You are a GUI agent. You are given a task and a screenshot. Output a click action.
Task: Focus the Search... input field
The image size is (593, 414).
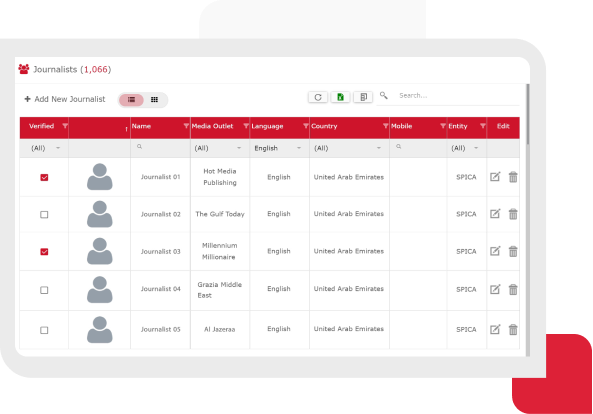tap(458, 96)
